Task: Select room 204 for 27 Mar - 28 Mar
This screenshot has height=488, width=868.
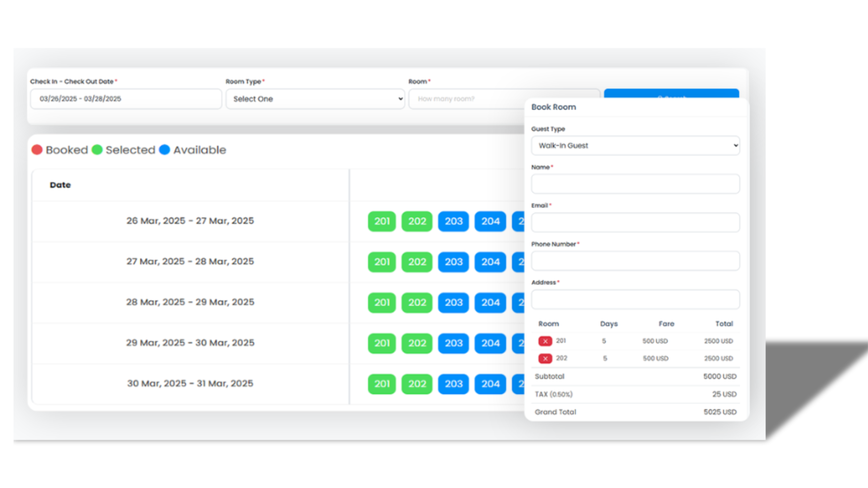Action: 490,262
